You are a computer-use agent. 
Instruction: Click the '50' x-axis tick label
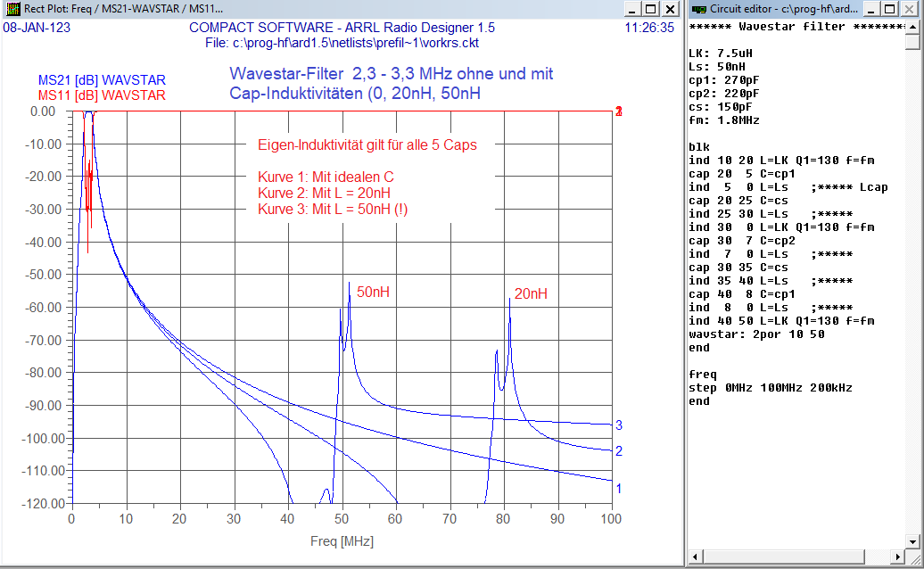(342, 519)
